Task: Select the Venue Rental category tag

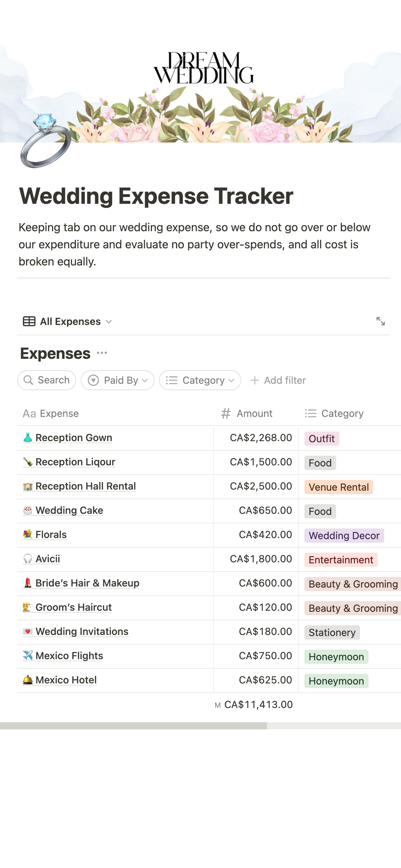Action: [338, 487]
